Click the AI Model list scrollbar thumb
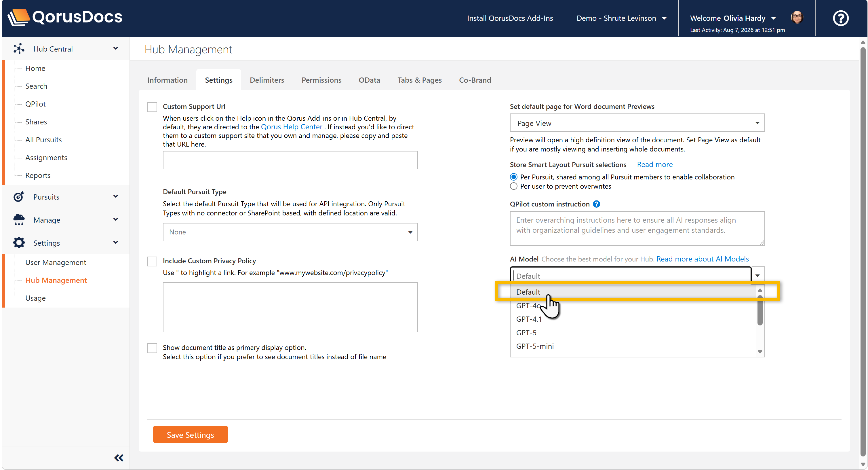This screenshot has height=470, width=868. click(x=760, y=310)
